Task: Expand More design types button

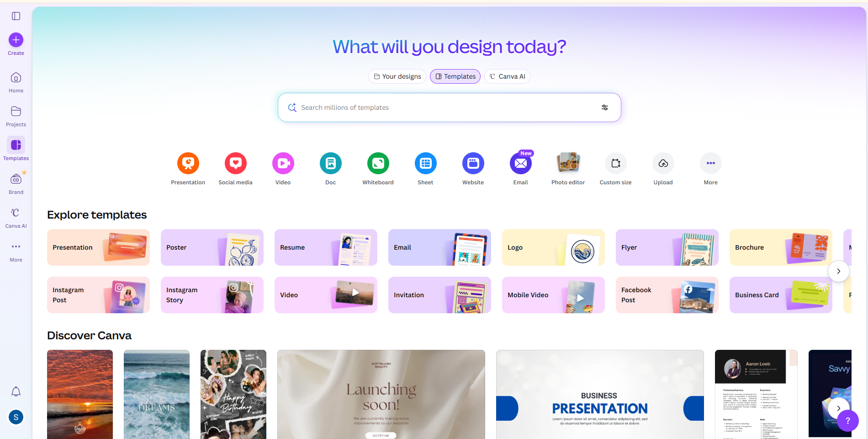Action: pos(711,163)
